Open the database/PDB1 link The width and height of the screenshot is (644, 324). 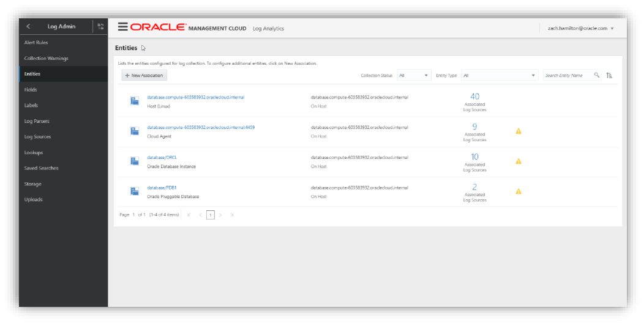(x=162, y=188)
